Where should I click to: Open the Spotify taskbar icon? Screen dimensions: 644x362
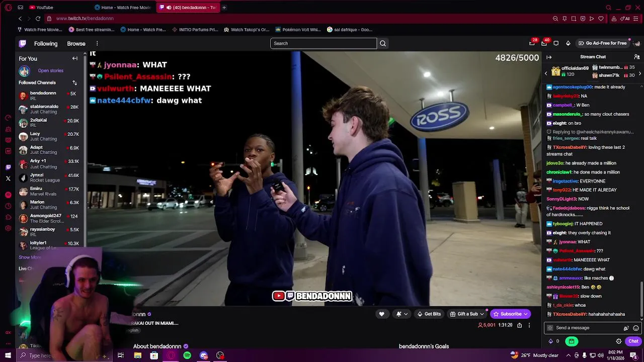[x=187, y=355]
